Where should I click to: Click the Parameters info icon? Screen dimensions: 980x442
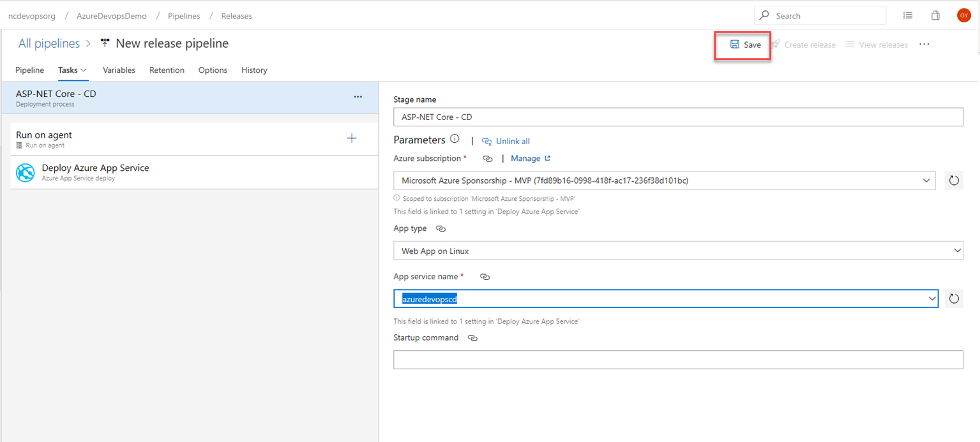(x=455, y=139)
